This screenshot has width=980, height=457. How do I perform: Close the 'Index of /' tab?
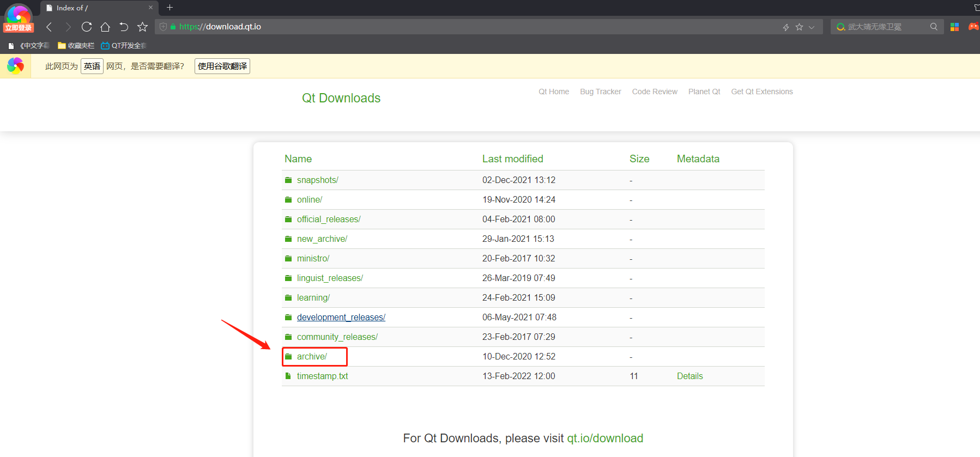151,8
